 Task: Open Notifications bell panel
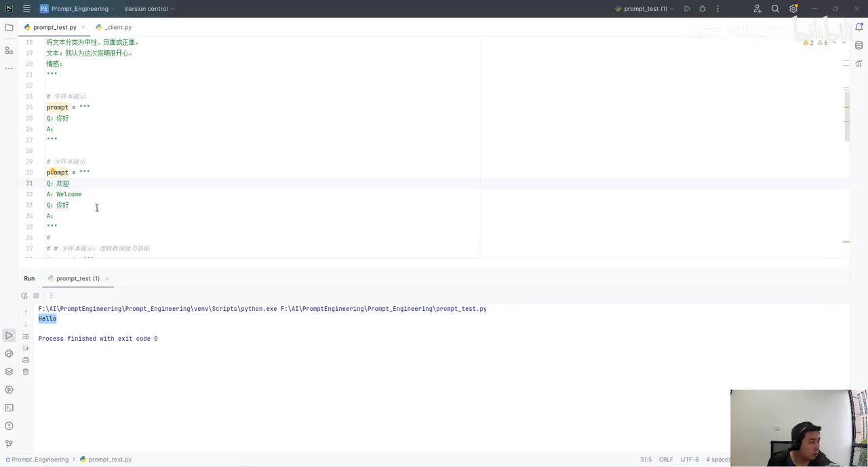(x=859, y=28)
